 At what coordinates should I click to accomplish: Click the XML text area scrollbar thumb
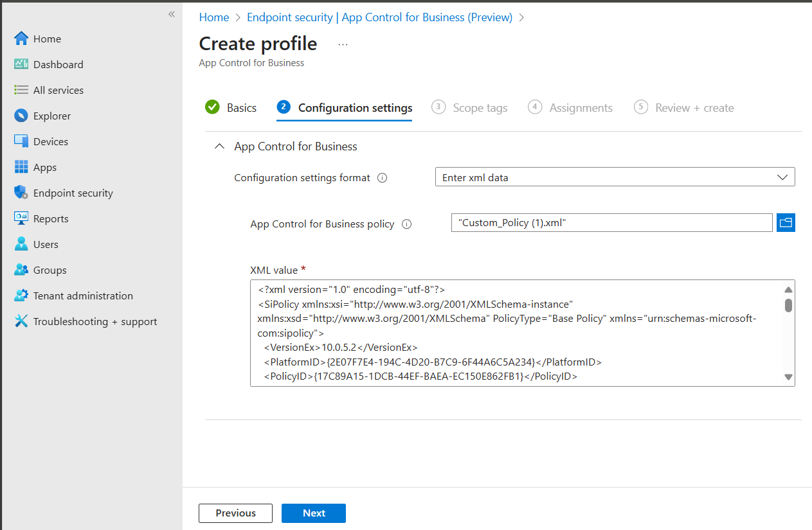(x=788, y=305)
